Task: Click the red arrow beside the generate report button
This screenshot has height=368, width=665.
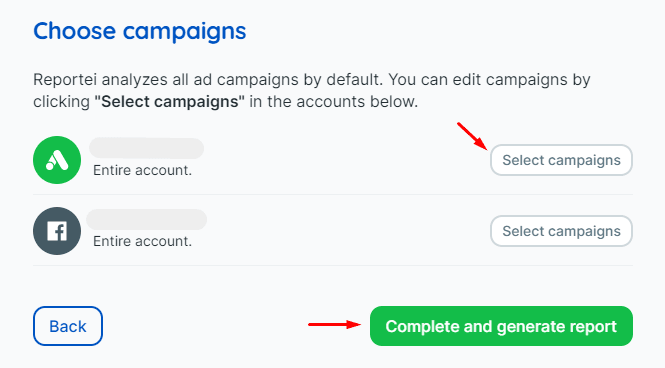Action: click(x=334, y=325)
